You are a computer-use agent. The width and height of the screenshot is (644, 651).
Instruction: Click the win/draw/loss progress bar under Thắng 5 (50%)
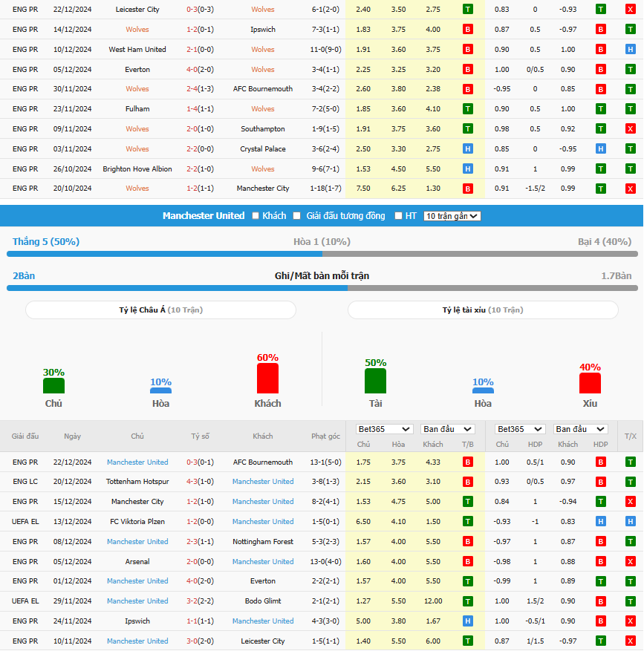pyautogui.click(x=322, y=254)
